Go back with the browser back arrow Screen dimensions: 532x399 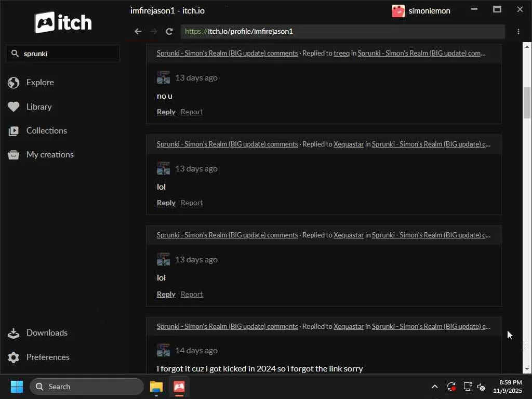tap(138, 31)
